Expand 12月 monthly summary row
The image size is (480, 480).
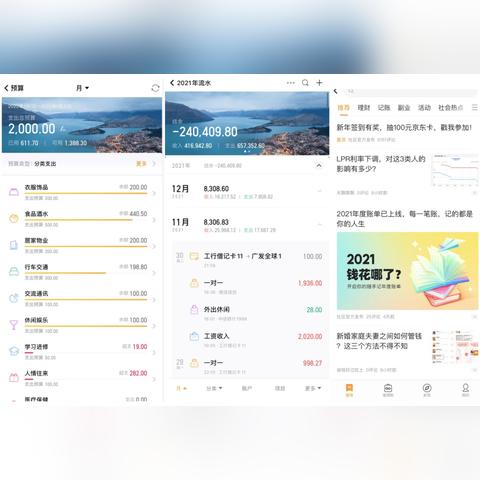[247, 192]
